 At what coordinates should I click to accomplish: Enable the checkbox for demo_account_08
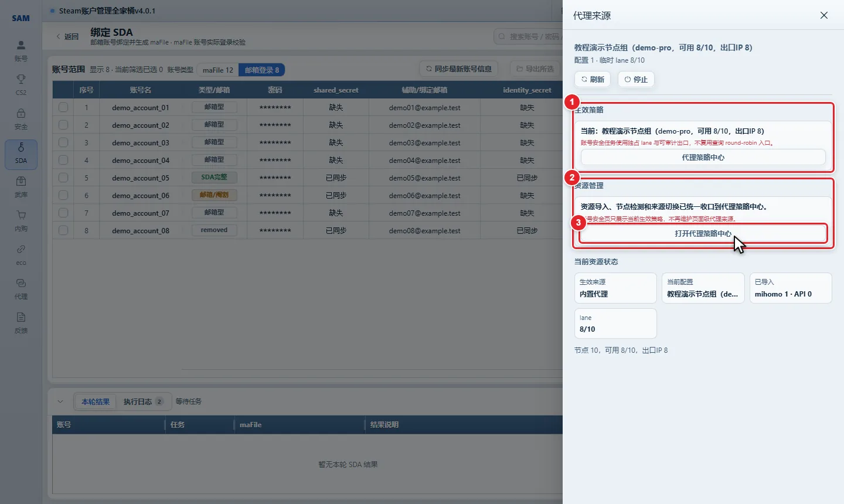(63, 230)
